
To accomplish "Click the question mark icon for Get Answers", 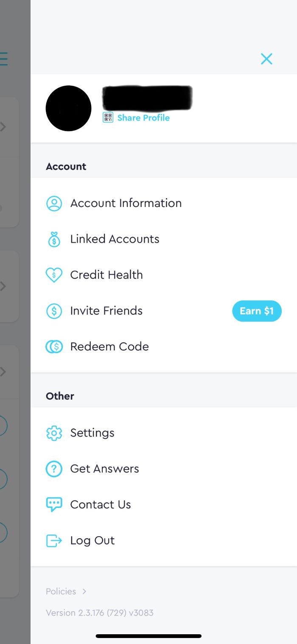I will (x=54, y=469).
